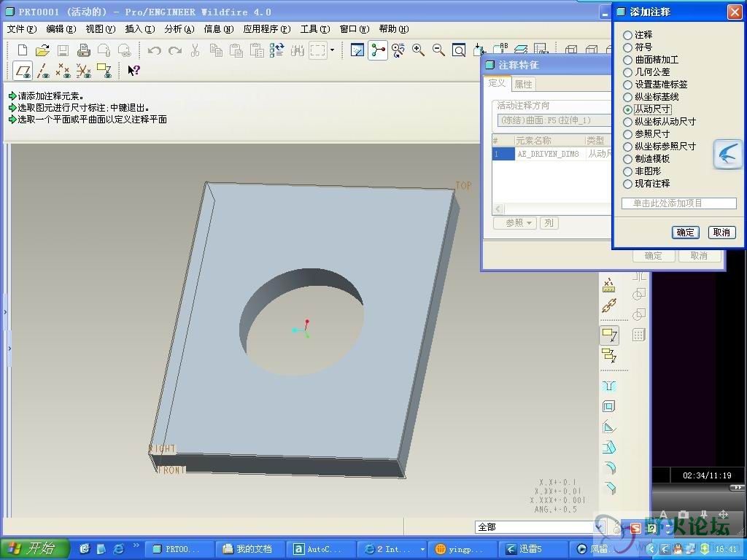Image resolution: width=747 pixels, height=560 pixels.
Task: Open the selection box dropdown arrow
Action: tap(332, 50)
